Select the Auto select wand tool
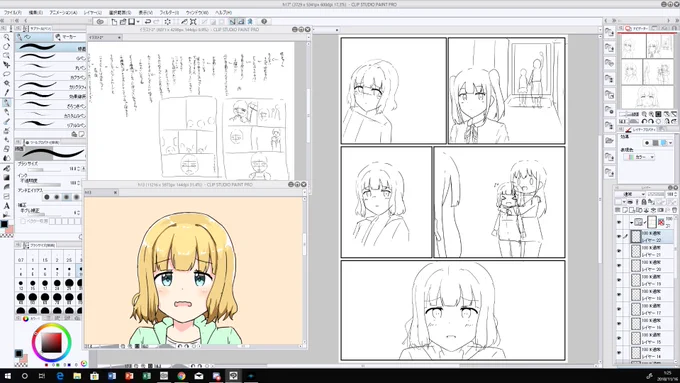Screen dimensions: 680x383 (6, 83)
